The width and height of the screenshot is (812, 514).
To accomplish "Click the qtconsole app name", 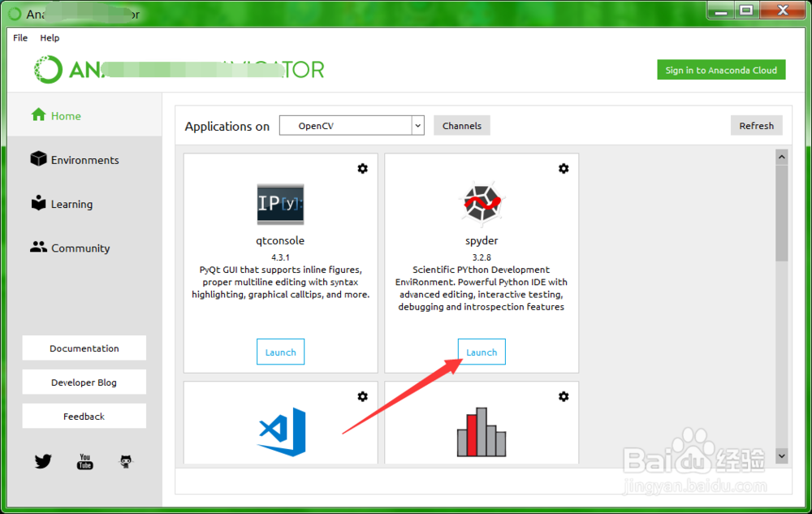I will [x=280, y=240].
